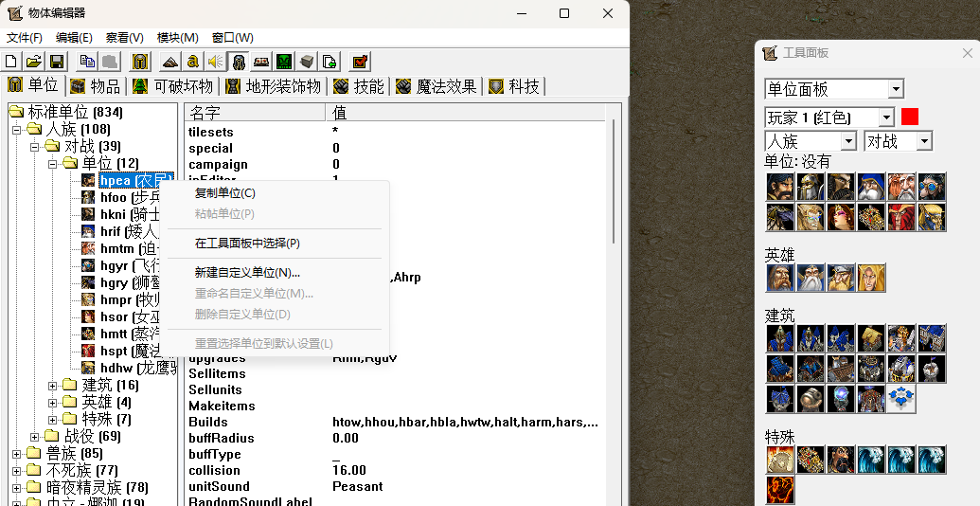Screen dimensions: 980x506
Task: Select the 标准单位 (834) root folder
Action: coord(65,113)
